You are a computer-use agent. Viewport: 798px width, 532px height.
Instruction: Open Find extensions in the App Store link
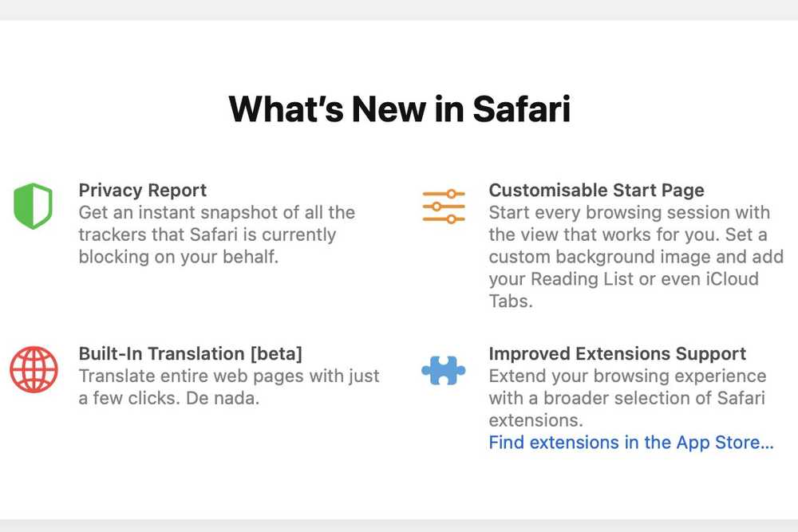click(631, 443)
